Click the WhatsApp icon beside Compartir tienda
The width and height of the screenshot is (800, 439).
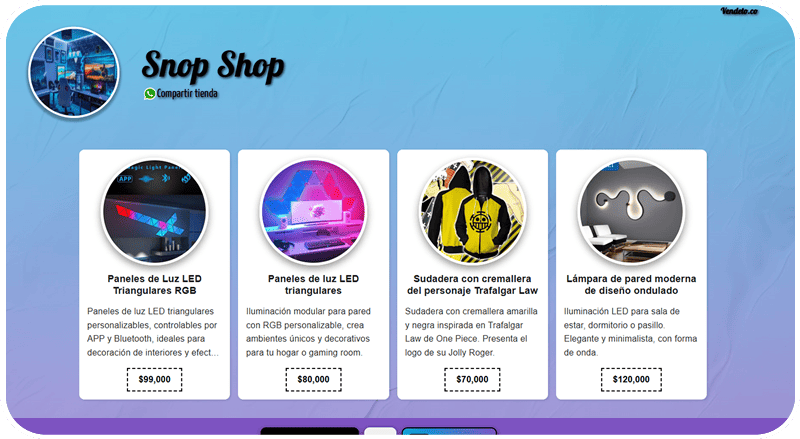point(149,93)
